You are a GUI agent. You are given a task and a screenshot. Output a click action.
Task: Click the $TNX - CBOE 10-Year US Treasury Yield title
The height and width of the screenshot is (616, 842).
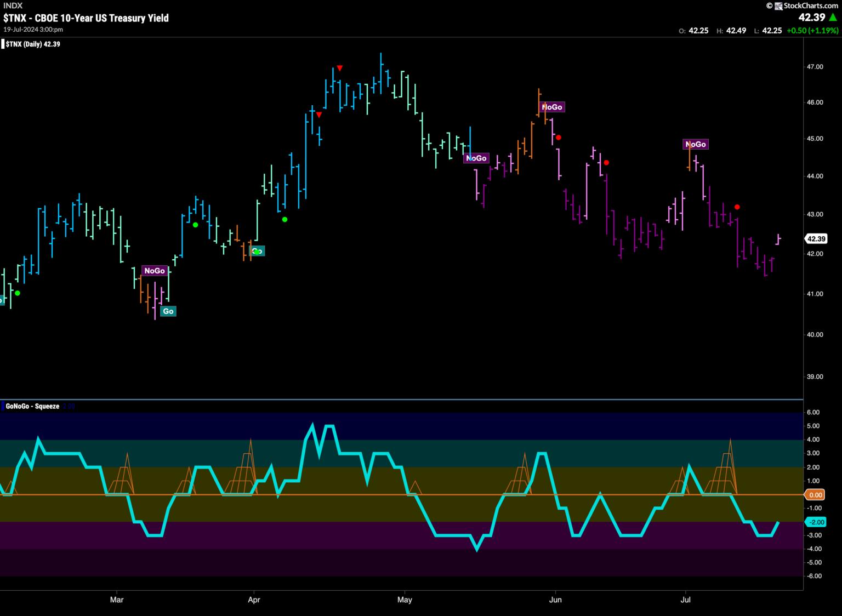86,18
